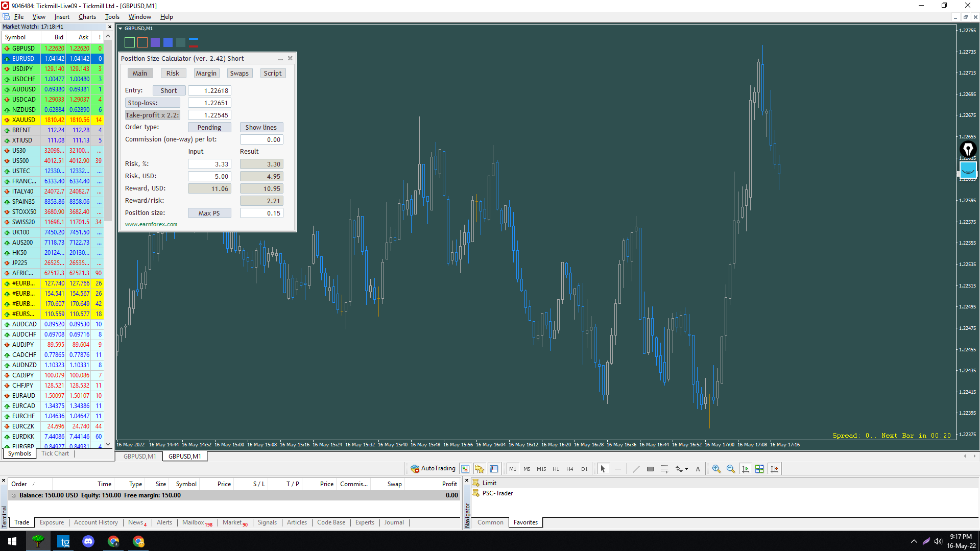Switch chart to D1 timeframe

coord(584,468)
